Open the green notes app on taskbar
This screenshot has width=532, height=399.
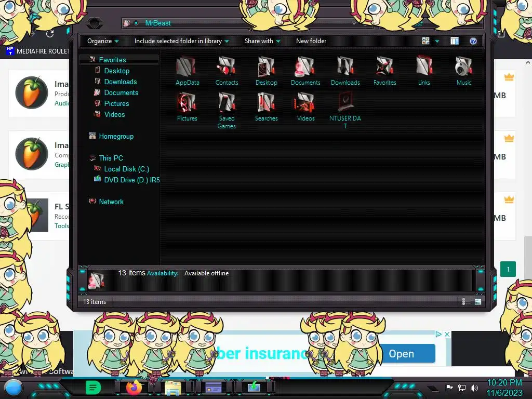tap(94, 388)
